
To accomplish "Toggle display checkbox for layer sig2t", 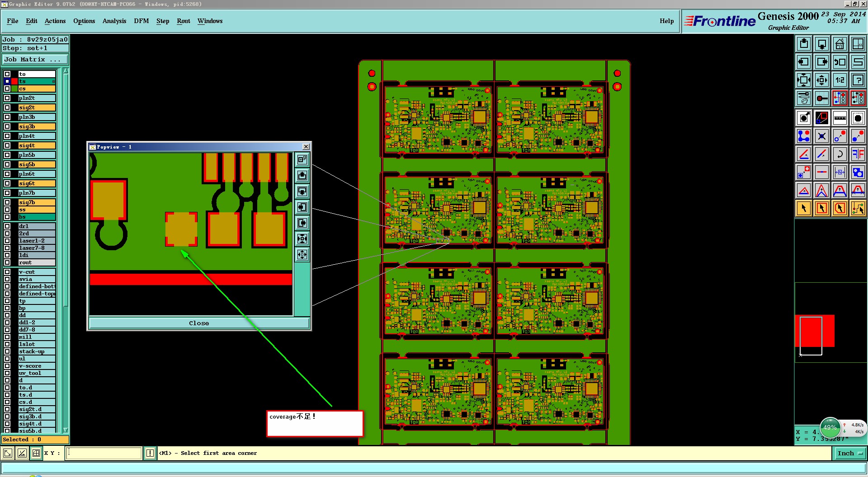I will [7, 108].
